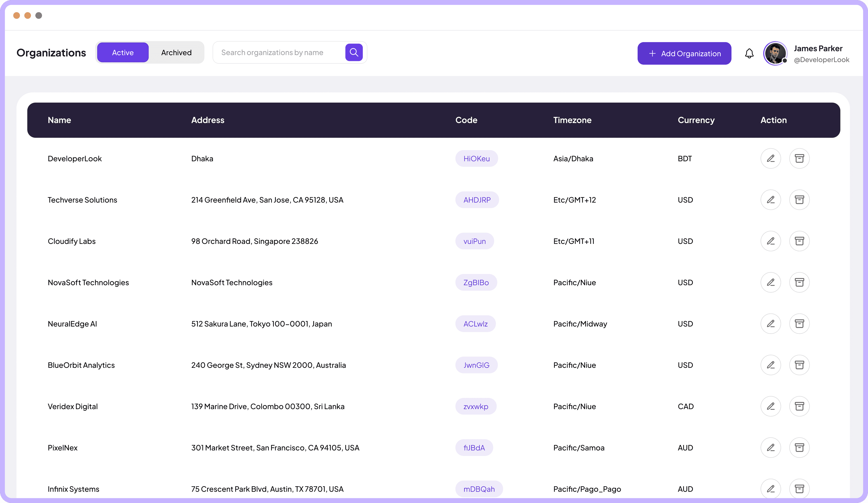The height and width of the screenshot is (503, 868).
Task: Archive the PixelNex organization
Action: point(800,448)
